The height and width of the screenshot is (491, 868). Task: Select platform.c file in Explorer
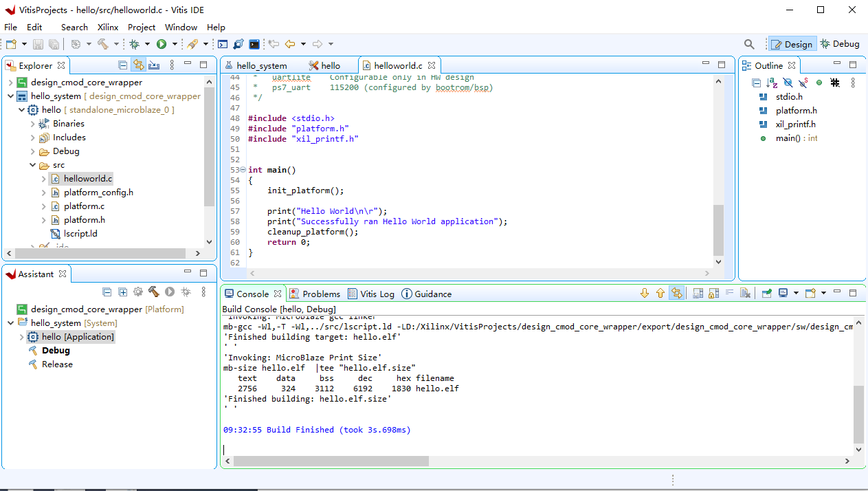click(84, 206)
